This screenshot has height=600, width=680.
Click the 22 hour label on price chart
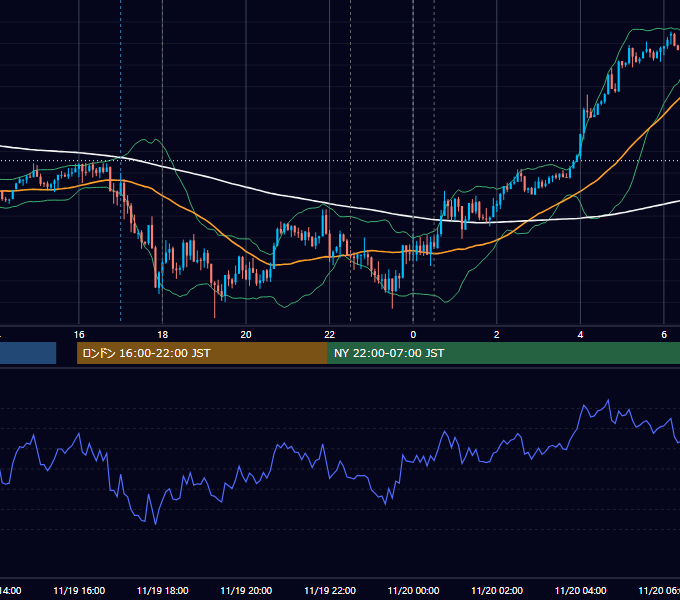(x=330, y=335)
